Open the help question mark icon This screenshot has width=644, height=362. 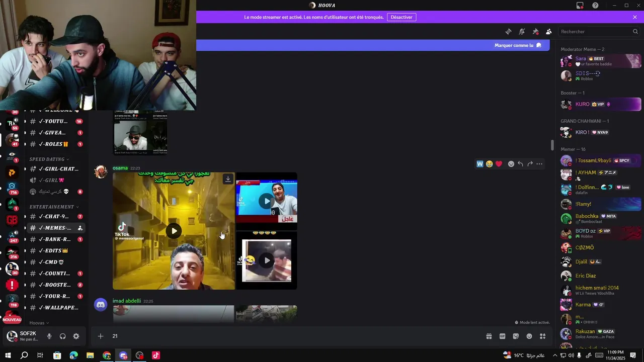595,6
